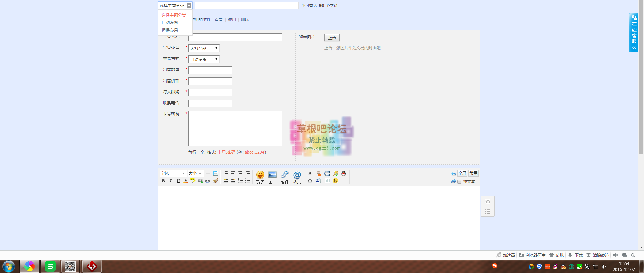Insert a code block
This screenshot has width=644, height=273.
point(310,181)
